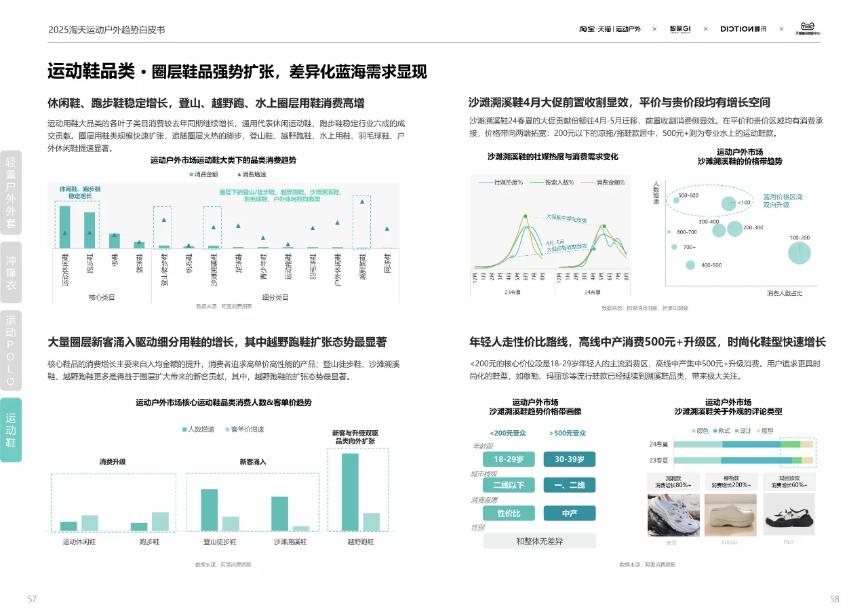The image size is (868, 614).
Task: Click the 和整体无差异 gender box
Action: pyautogui.click(x=539, y=541)
